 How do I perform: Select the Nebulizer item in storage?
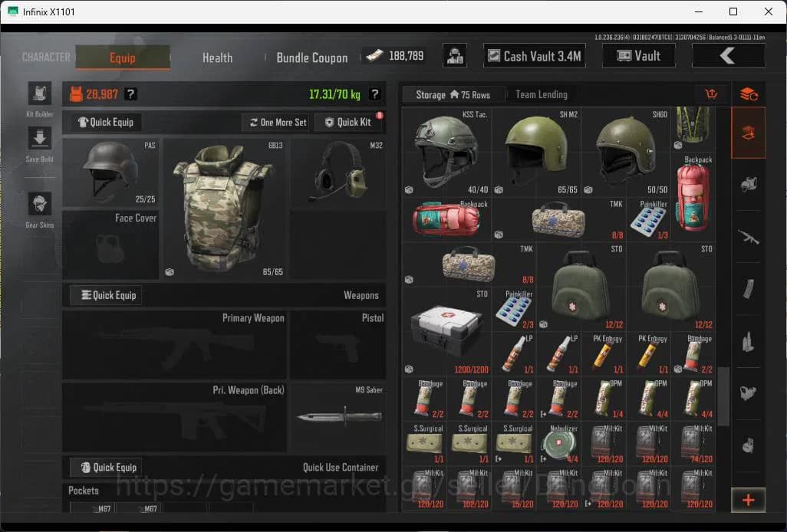558,443
